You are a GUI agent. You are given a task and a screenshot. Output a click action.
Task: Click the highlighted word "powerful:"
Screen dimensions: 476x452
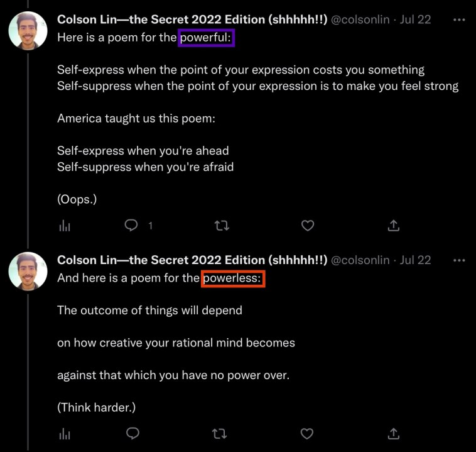tap(206, 38)
